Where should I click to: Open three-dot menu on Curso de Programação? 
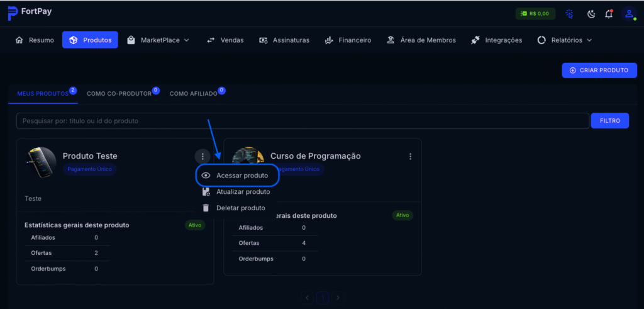point(410,156)
